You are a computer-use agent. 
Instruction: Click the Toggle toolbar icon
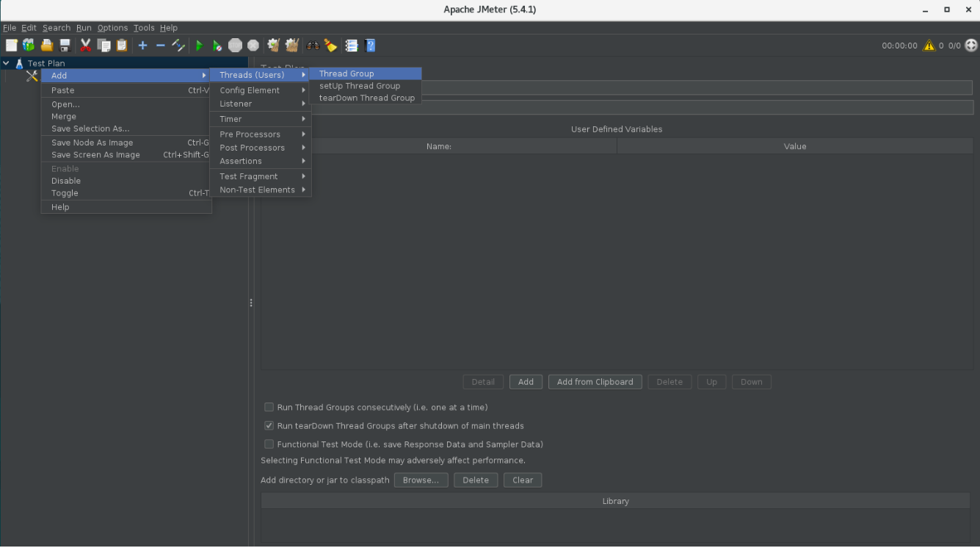pyautogui.click(x=178, y=46)
